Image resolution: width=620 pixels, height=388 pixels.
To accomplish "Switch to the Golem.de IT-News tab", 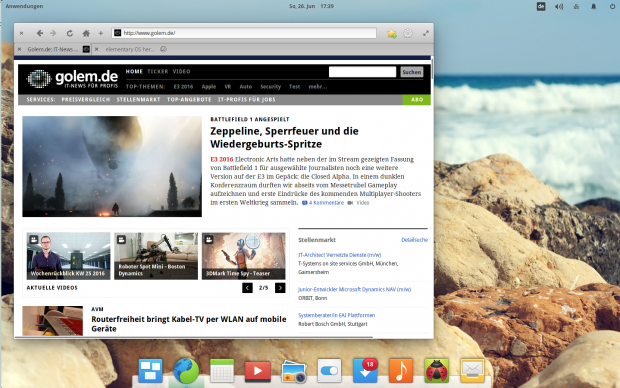I will [x=52, y=49].
